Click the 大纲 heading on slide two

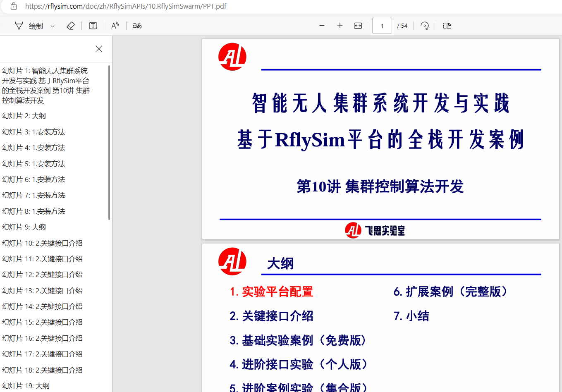tap(280, 263)
